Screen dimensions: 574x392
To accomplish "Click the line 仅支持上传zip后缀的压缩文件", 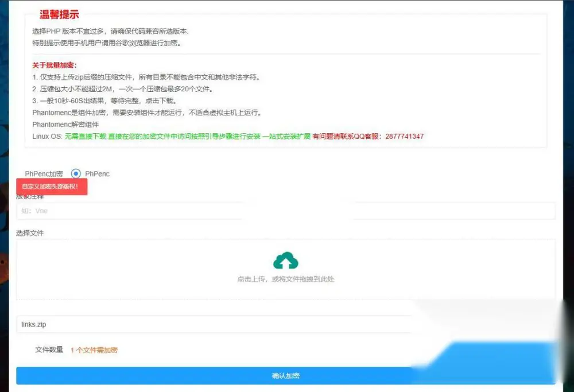I will (146, 77).
